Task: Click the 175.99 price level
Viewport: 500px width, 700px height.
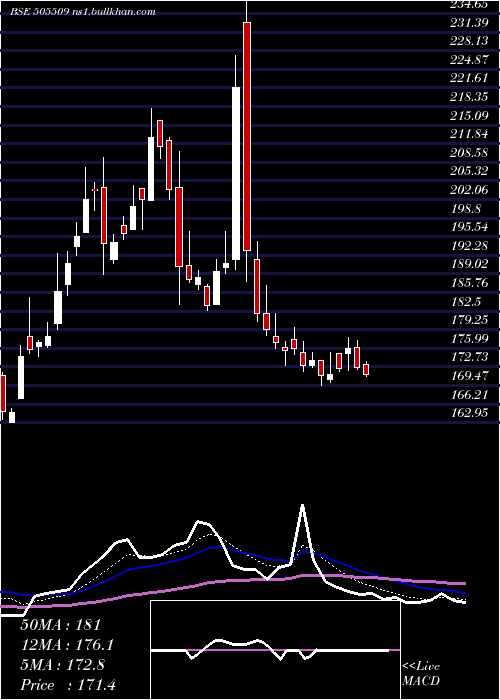Action: click(x=469, y=339)
